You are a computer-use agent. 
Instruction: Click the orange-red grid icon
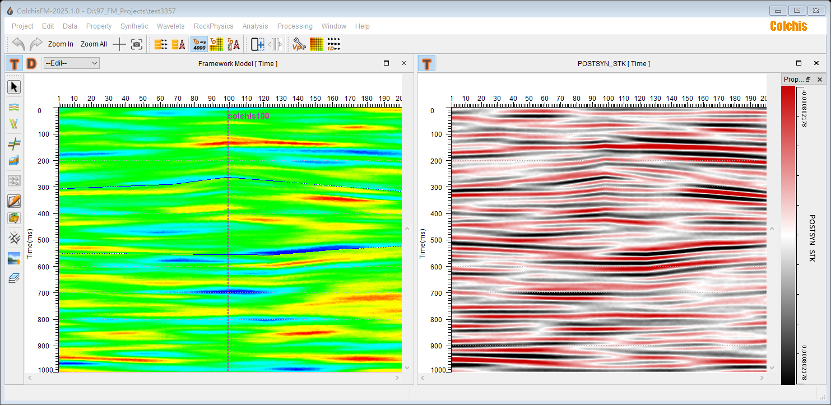pyautogui.click(x=316, y=44)
